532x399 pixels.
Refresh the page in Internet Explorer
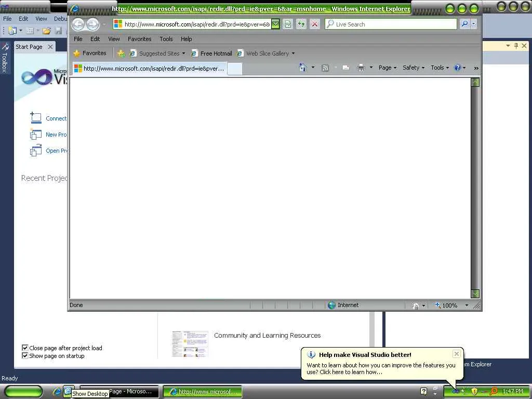click(301, 24)
